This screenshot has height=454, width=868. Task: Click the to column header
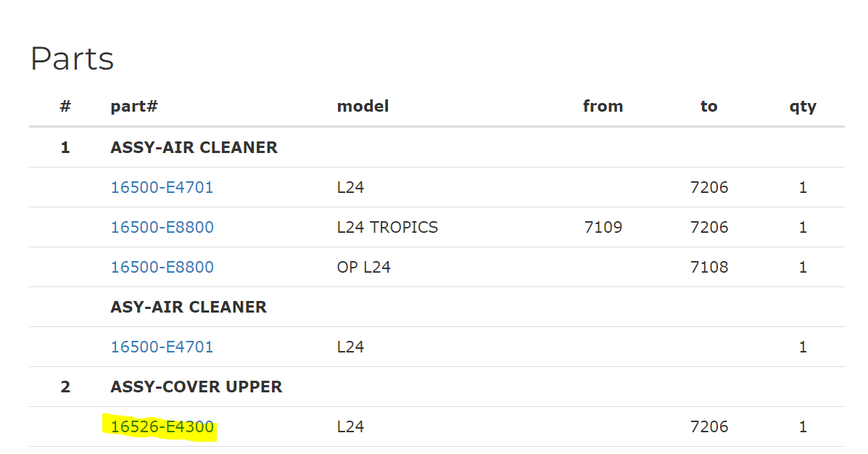[x=708, y=107]
